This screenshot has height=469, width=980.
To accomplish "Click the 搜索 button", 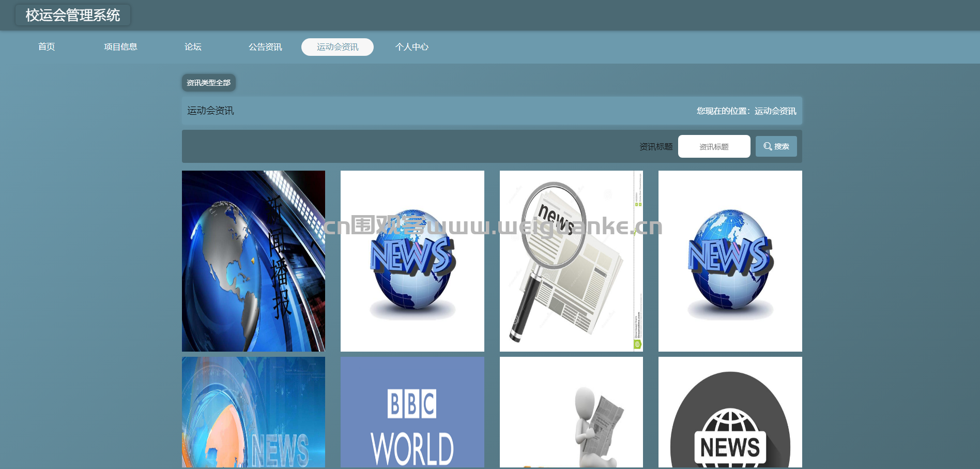I will click(x=776, y=146).
